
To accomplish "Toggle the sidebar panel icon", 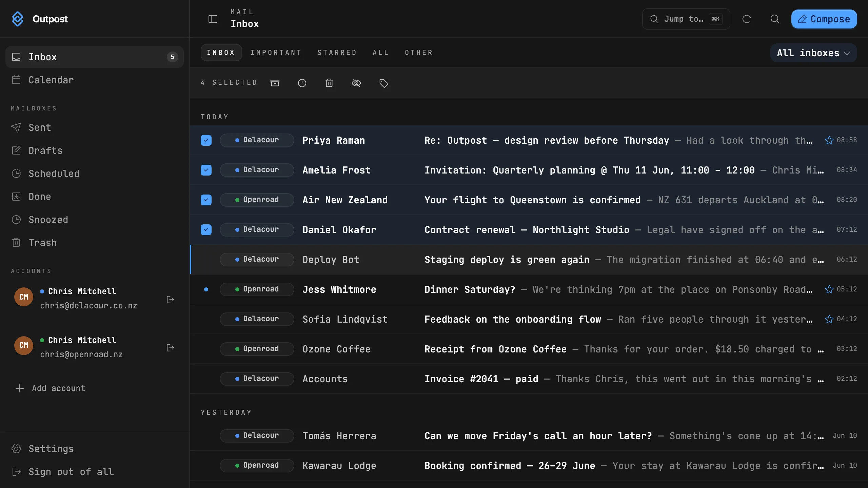I will tap(213, 19).
